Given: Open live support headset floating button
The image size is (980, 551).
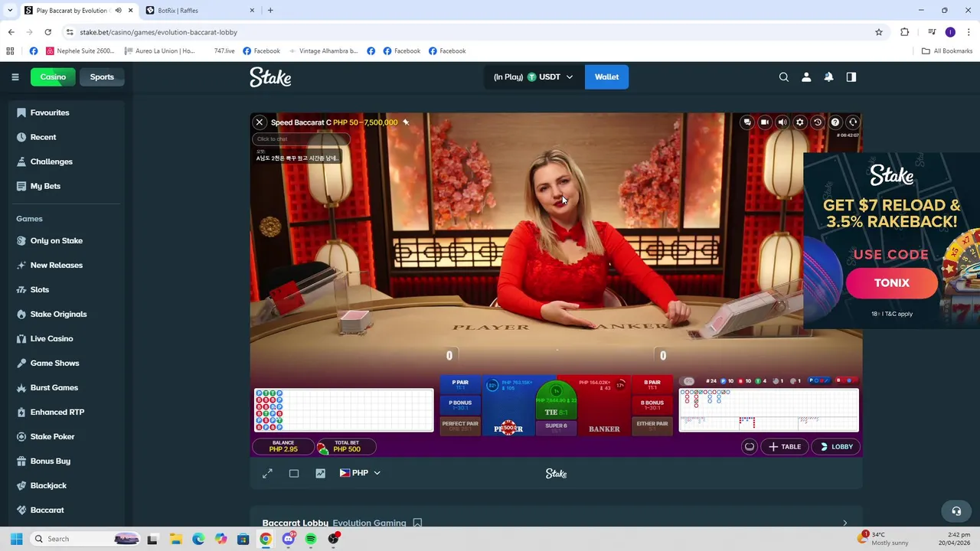Looking at the screenshot, I should click(956, 511).
